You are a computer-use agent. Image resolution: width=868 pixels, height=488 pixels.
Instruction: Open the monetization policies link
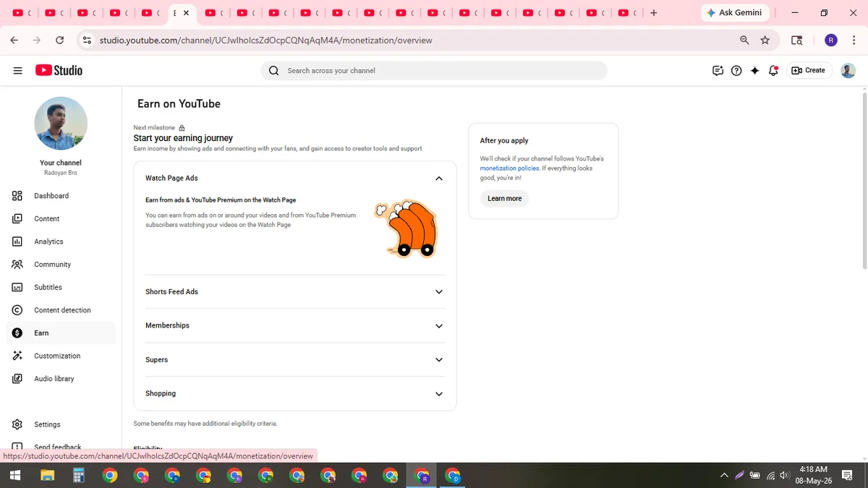coord(509,168)
